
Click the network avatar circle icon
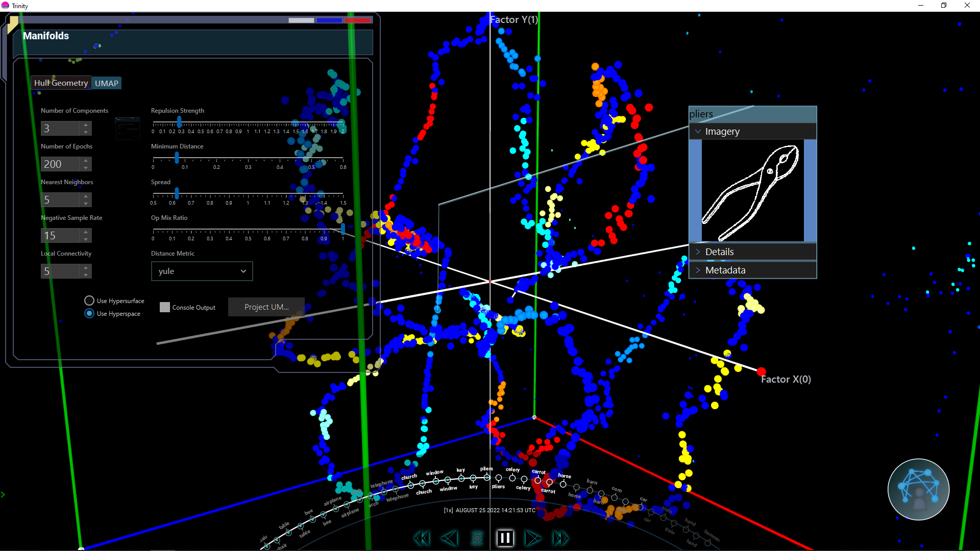tap(918, 489)
